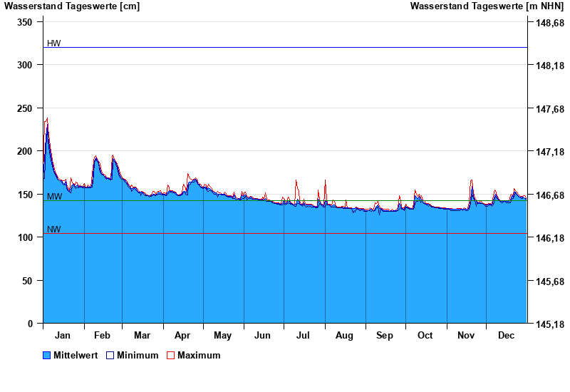This screenshot has width=570, height=392.
Task: Click the right axis title in m NHN
Action: point(487,6)
